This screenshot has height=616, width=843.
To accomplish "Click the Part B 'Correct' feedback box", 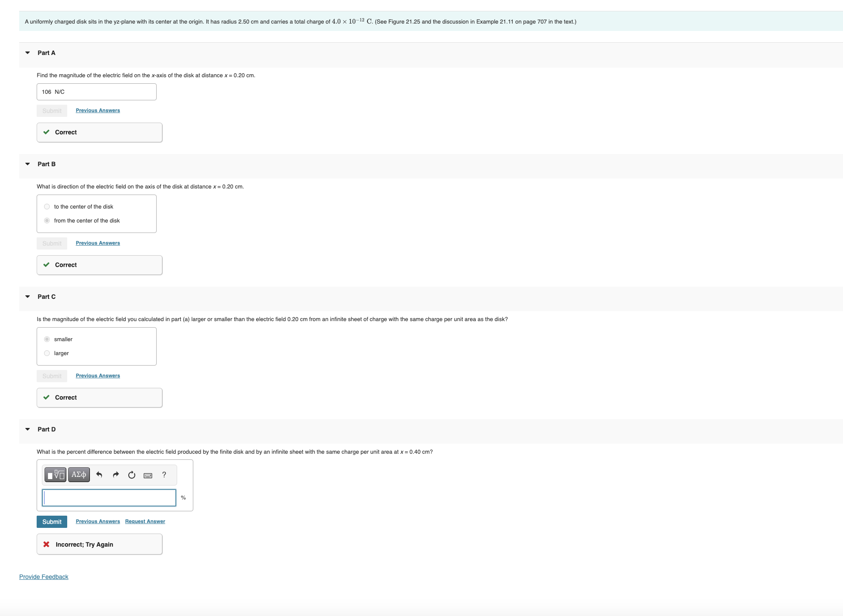I will point(99,265).
